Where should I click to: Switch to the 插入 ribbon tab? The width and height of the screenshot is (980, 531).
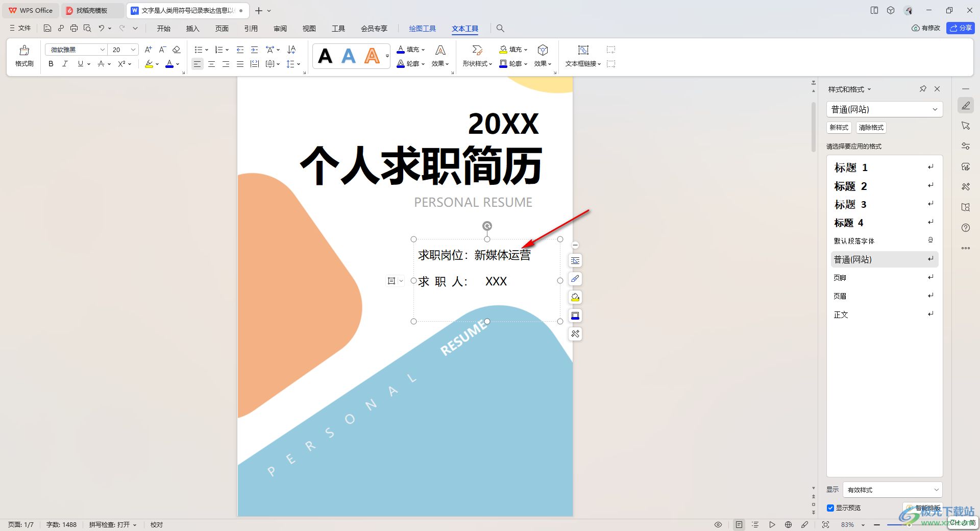[193, 29]
